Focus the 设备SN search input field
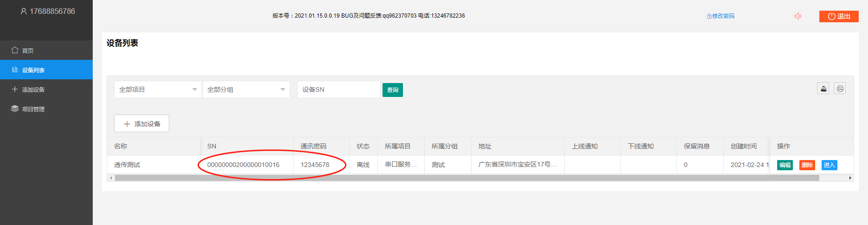 (x=338, y=90)
